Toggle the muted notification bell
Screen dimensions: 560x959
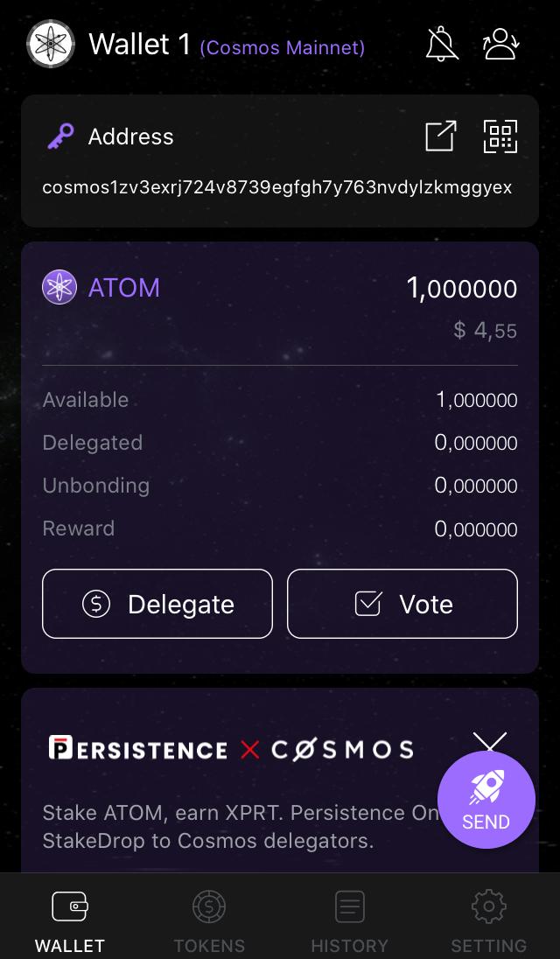point(441,44)
